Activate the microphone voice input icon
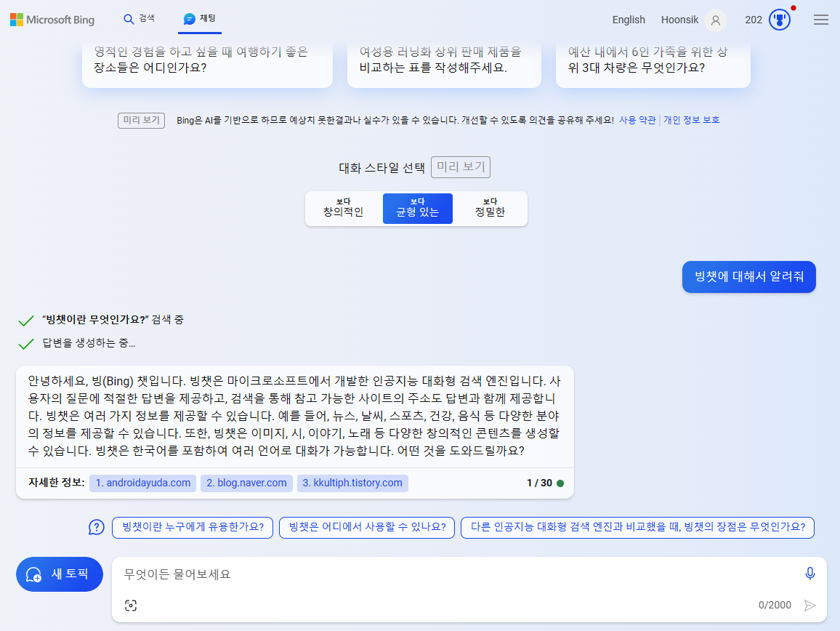The width and height of the screenshot is (840, 631). point(809,574)
